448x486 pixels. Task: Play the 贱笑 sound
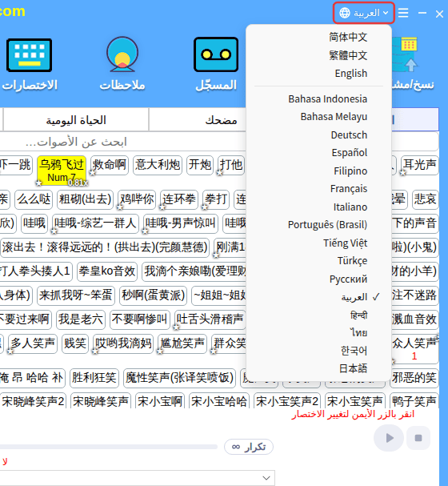click(x=75, y=344)
